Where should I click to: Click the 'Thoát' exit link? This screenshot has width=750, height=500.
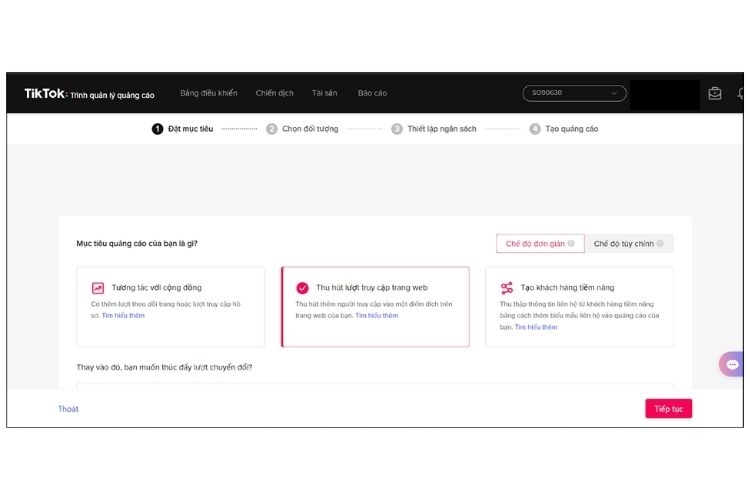pyautogui.click(x=68, y=409)
